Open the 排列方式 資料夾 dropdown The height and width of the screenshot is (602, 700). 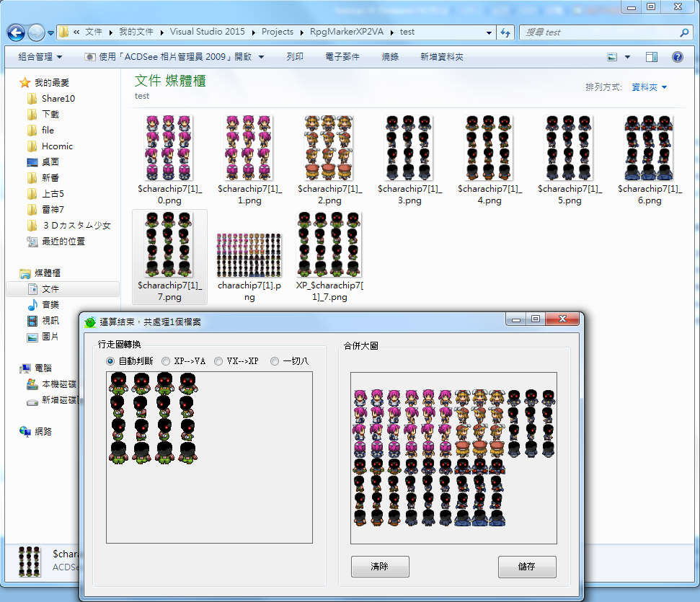(649, 87)
